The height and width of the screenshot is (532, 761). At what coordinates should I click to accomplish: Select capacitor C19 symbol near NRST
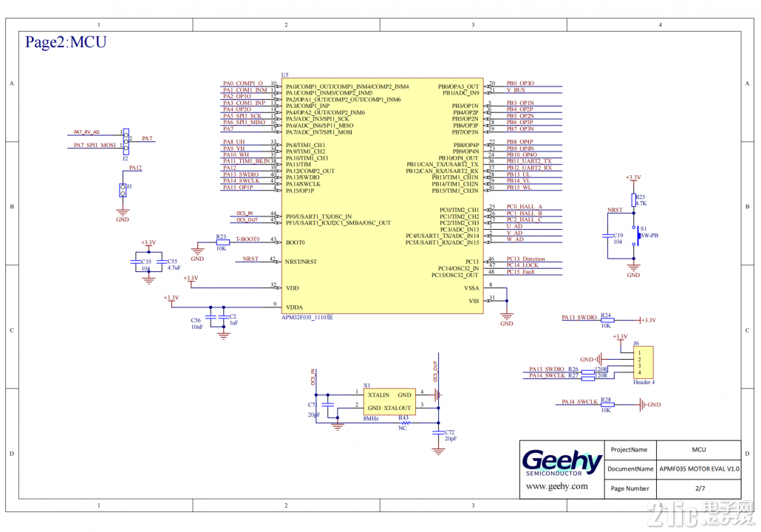pos(607,236)
